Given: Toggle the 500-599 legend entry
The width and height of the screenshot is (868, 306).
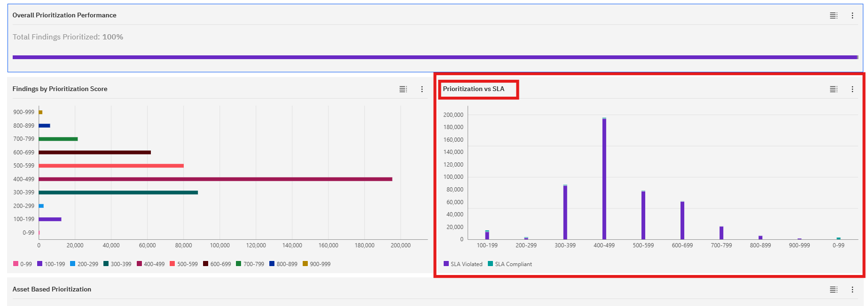Looking at the screenshot, I should coord(184,264).
